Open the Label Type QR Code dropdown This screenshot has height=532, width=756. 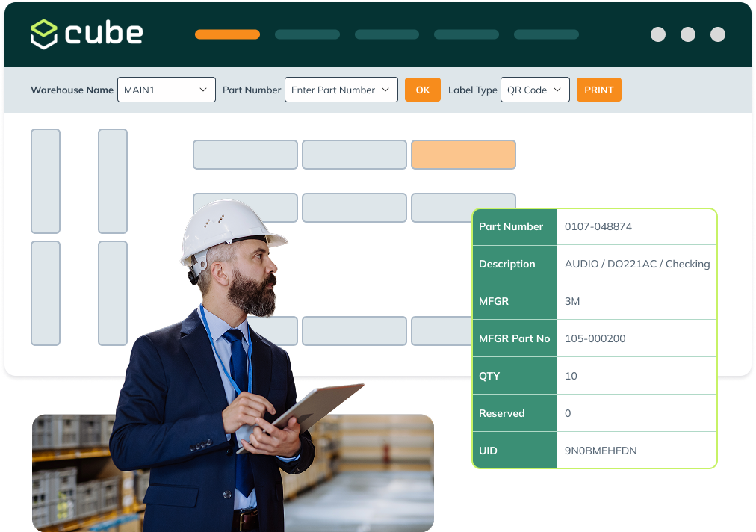click(534, 90)
